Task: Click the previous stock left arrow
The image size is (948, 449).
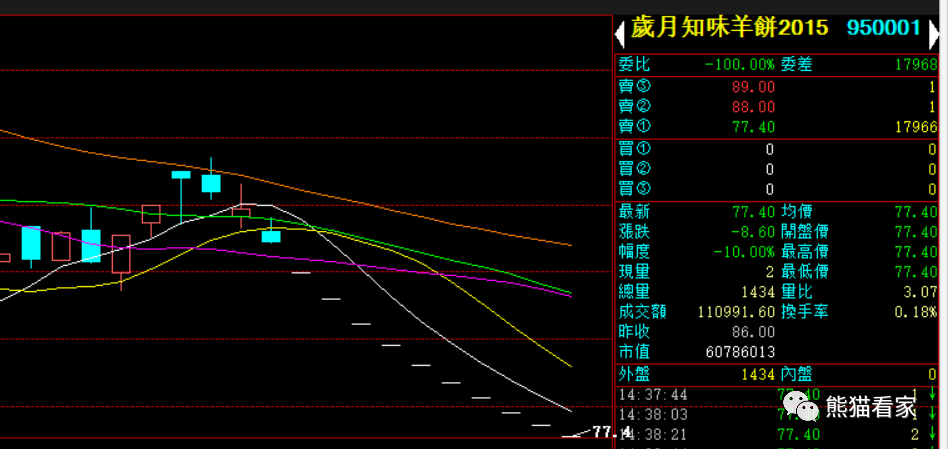Action: 620,36
